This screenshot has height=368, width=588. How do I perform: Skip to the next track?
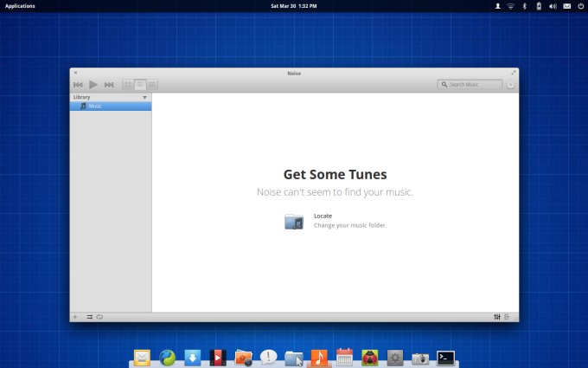(x=109, y=85)
